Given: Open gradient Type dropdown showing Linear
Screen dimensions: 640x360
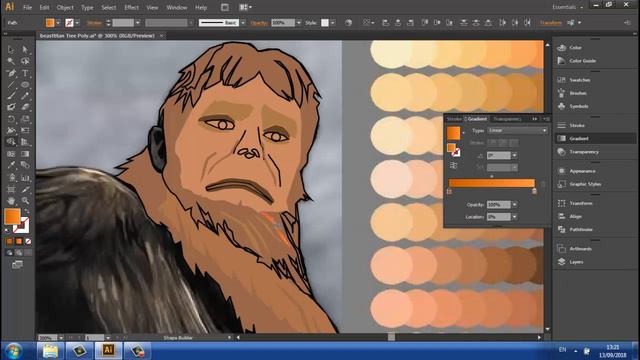Looking at the screenshot, I should 517,130.
